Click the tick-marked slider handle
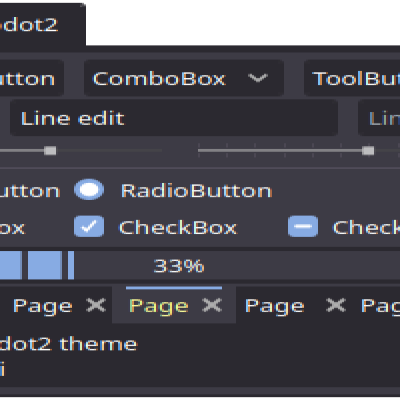The width and height of the screenshot is (400, 400). (368, 151)
